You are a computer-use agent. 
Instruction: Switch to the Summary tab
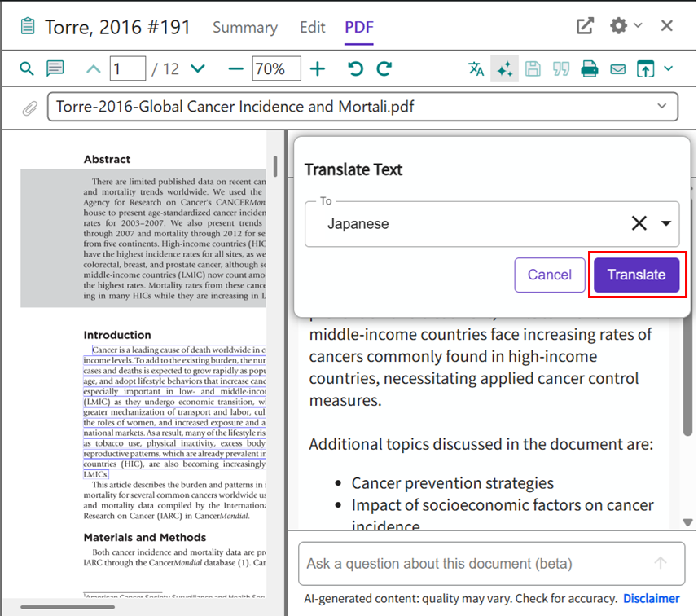click(x=244, y=27)
